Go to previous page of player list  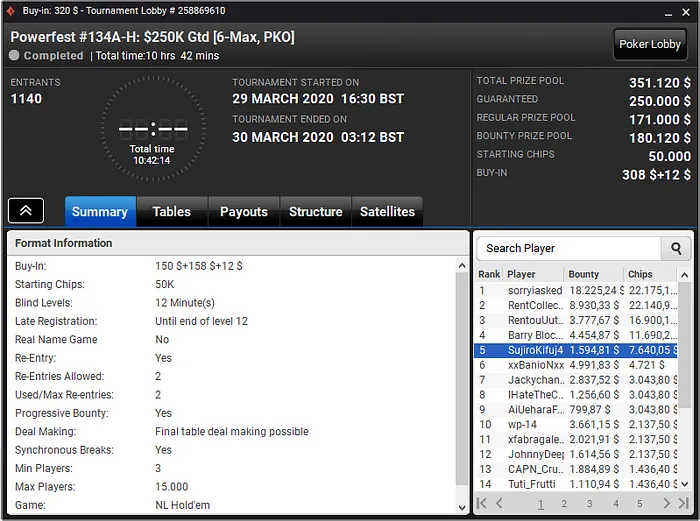coord(499,503)
